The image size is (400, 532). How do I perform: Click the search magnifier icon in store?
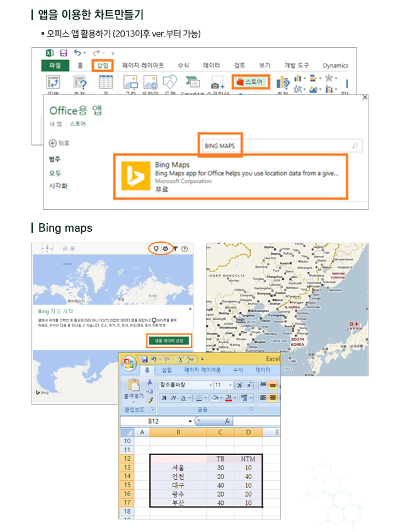(355, 146)
